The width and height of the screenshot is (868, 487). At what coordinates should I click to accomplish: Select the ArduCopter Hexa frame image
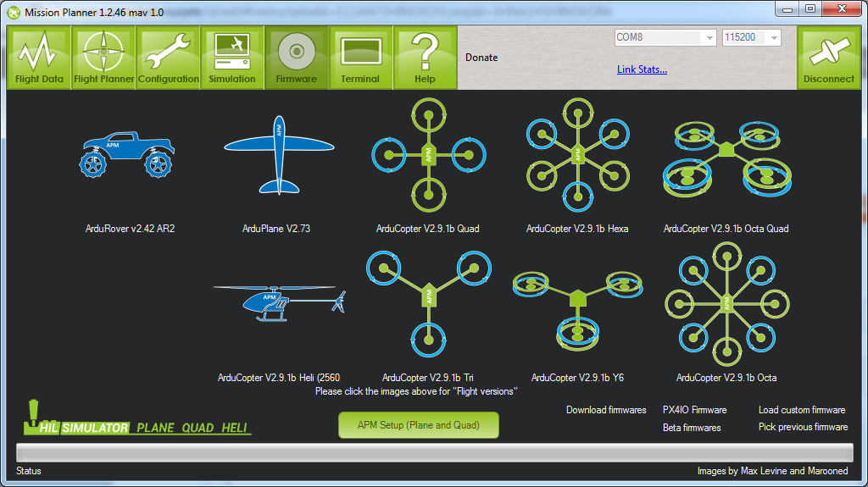click(578, 155)
